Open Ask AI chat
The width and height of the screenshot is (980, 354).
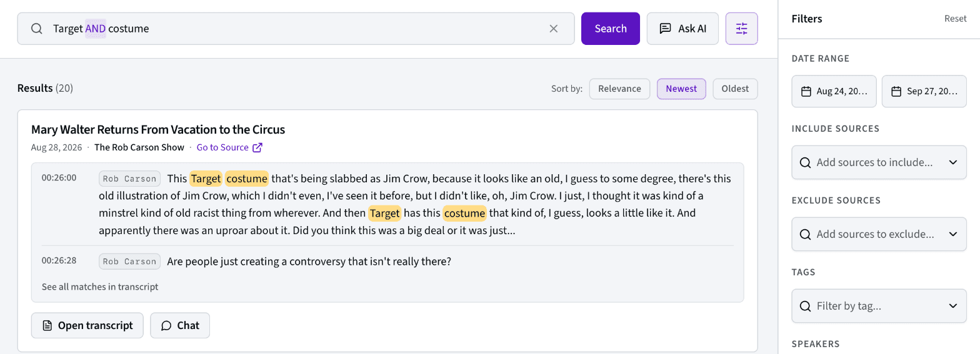682,29
